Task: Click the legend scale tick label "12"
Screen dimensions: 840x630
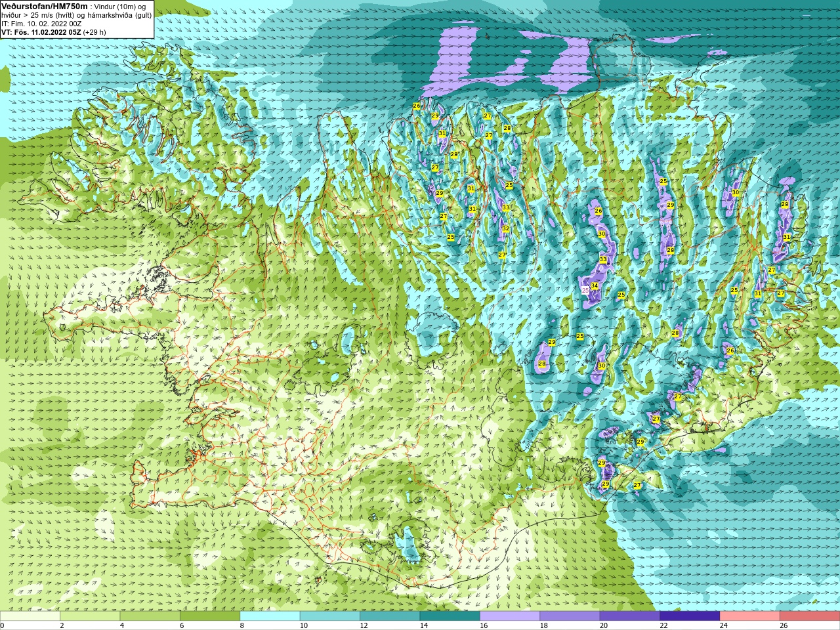Action: coord(364,625)
